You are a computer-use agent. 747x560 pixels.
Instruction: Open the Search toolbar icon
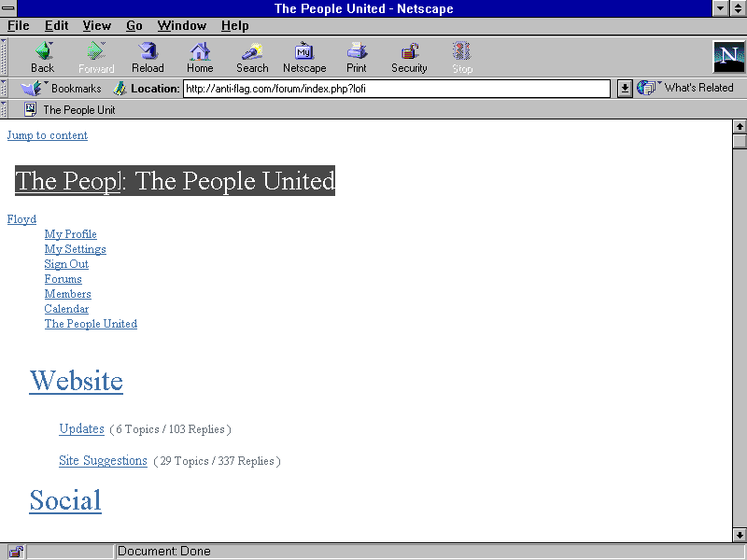click(252, 52)
